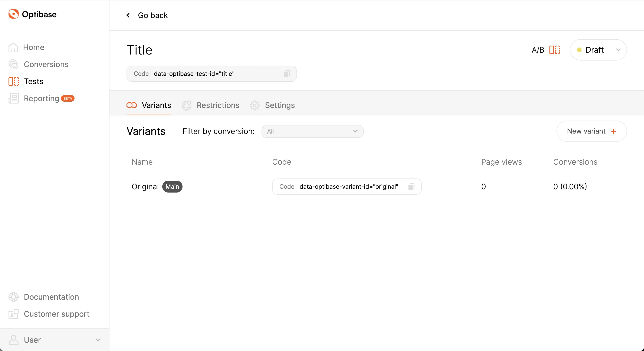Click the Conversions icon in sidebar
Image resolution: width=644 pixels, height=351 pixels.
tap(13, 64)
